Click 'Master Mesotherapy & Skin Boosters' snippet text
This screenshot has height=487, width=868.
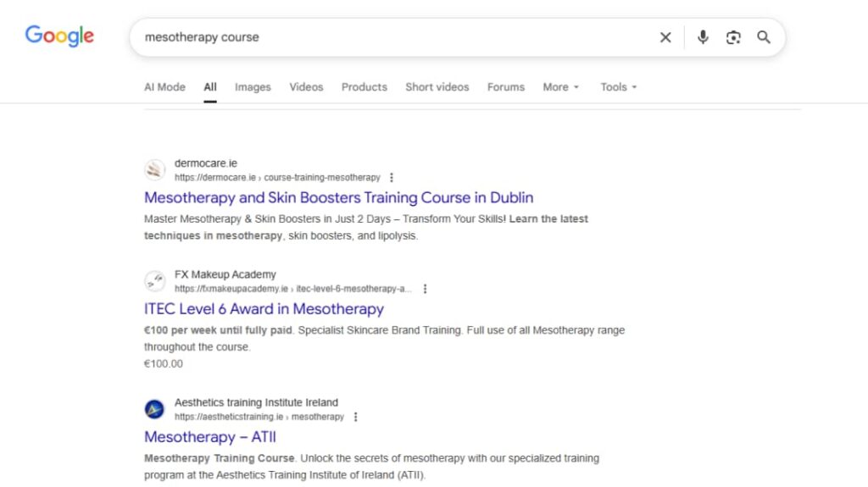232,219
